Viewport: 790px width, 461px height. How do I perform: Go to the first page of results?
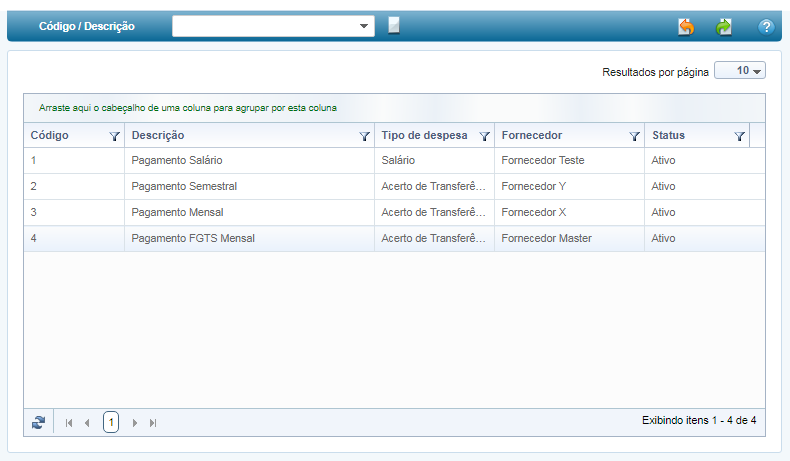[69, 423]
